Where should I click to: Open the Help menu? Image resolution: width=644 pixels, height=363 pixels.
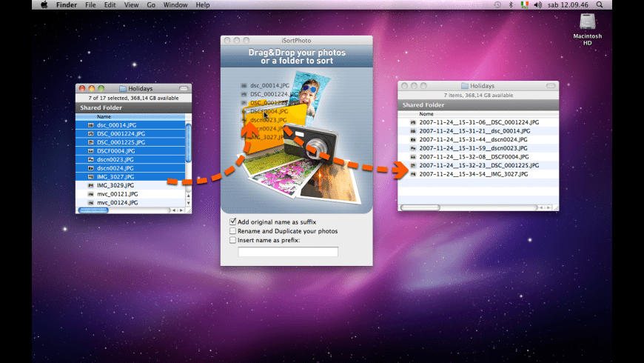pos(203,5)
